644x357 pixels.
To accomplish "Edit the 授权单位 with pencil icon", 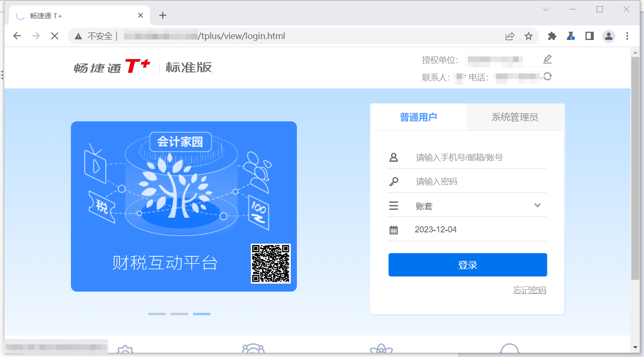I will coord(547,59).
